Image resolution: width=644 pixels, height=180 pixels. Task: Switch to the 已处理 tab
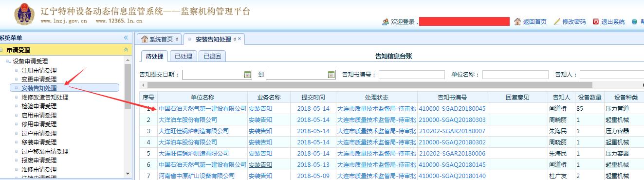[x=184, y=57]
